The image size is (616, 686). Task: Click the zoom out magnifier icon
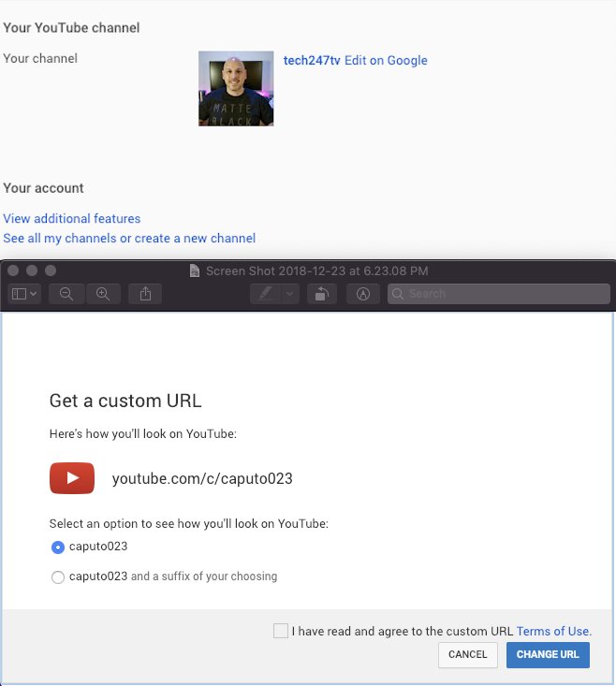pos(66,294)
